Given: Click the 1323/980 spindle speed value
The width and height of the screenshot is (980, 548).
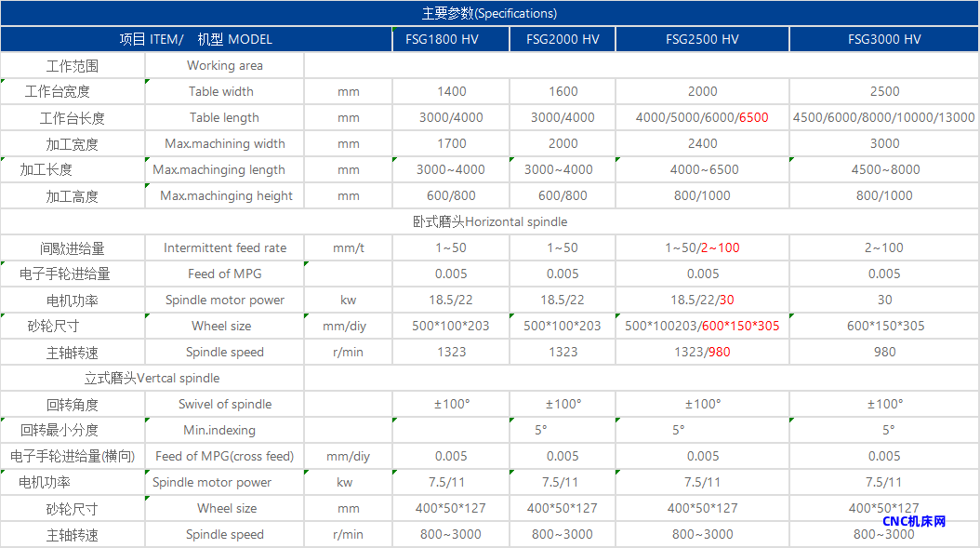Looking at the screenshot, I should coord(702,352).
